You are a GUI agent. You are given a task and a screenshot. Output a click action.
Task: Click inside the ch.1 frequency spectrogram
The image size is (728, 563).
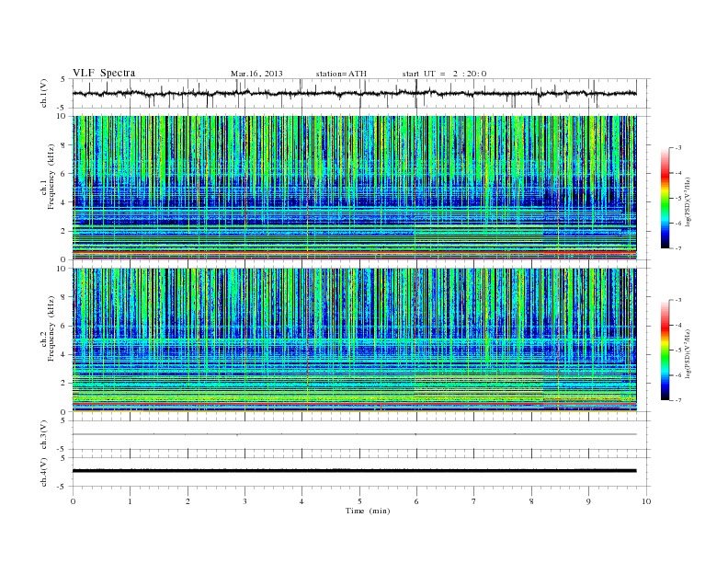354,188
